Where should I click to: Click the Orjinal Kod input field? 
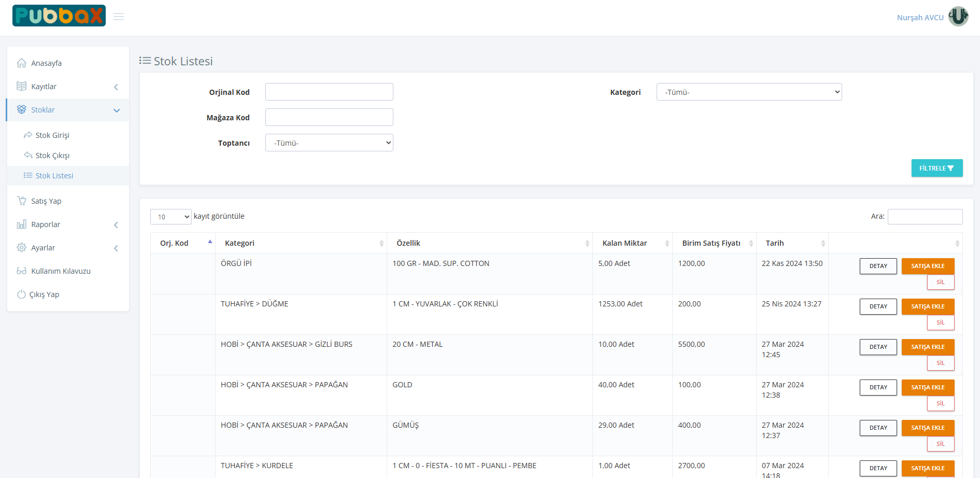click(x=329, y=92)
